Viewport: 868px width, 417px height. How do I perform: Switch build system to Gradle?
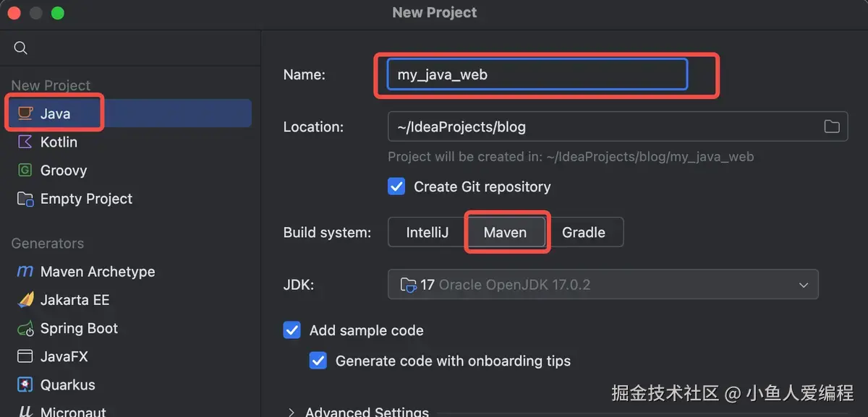pyautogui.click(x=583, y=232)
